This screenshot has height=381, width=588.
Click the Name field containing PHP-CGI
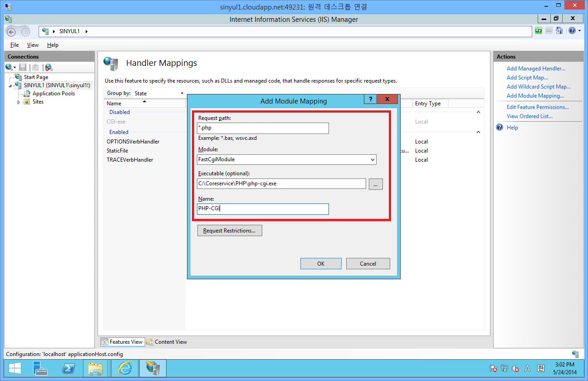(263, 209)
